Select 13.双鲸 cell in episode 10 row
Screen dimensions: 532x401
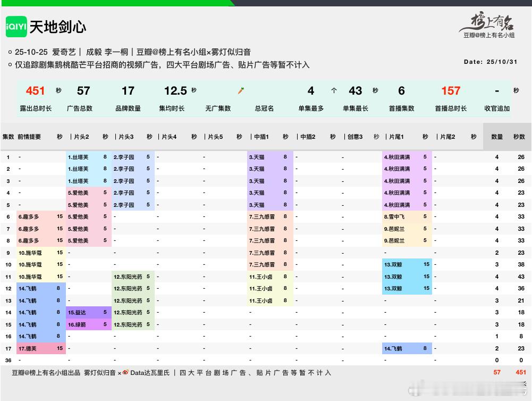pos(407,264)
